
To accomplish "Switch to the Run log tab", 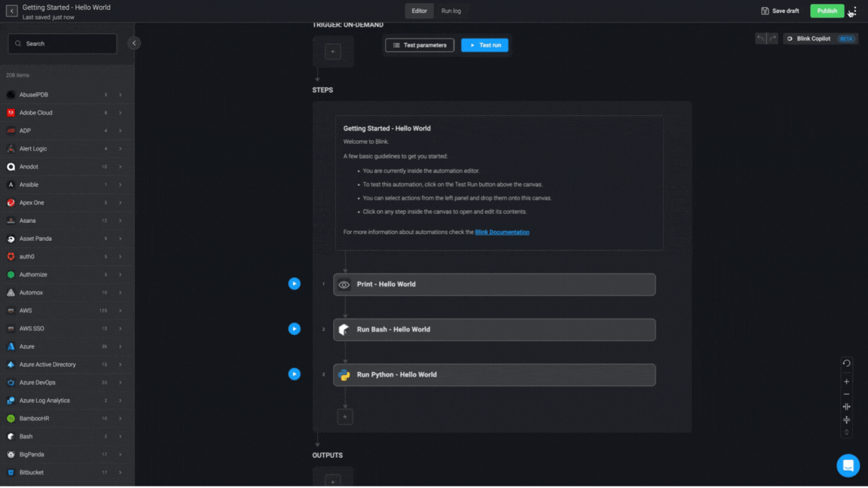I will 451,11.
